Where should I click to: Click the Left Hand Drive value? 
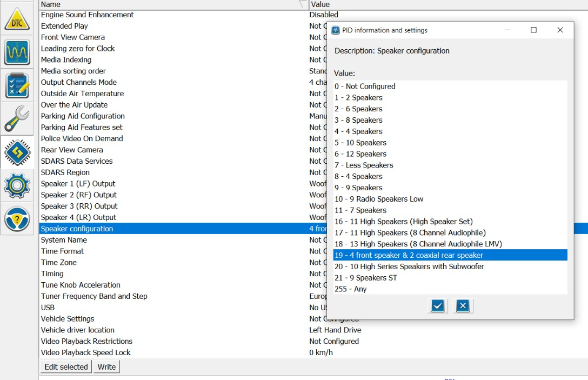pyautogui.click(x=335, y=330)
